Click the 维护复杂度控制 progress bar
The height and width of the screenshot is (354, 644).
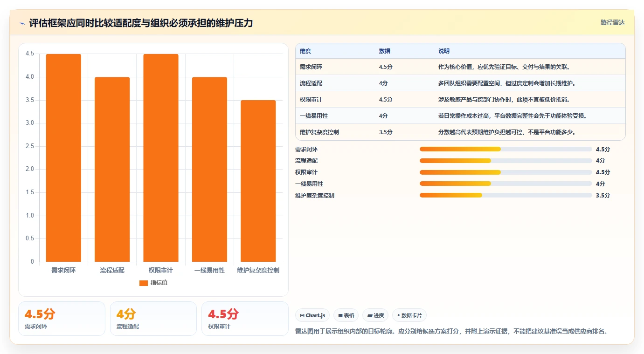click(x=506, y=195)
